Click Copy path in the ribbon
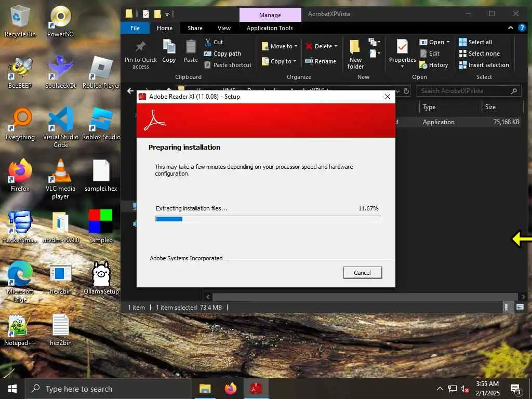 point(222,54)
